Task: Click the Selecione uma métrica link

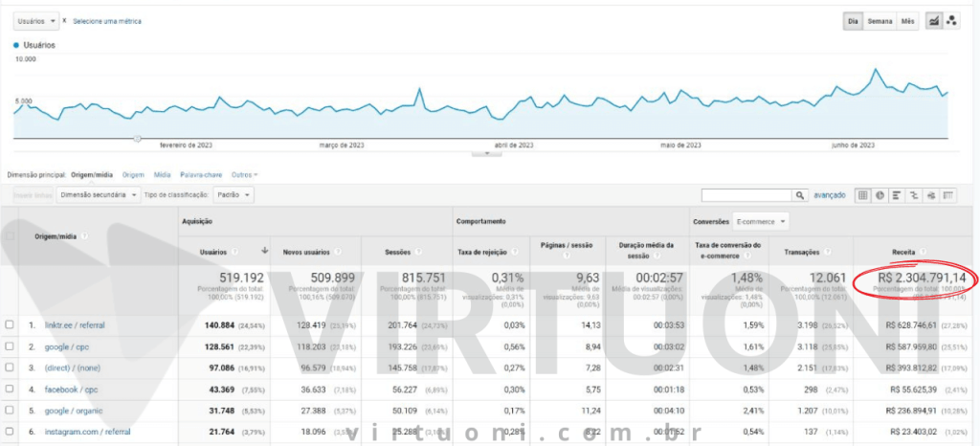Action: coord(107,21)
